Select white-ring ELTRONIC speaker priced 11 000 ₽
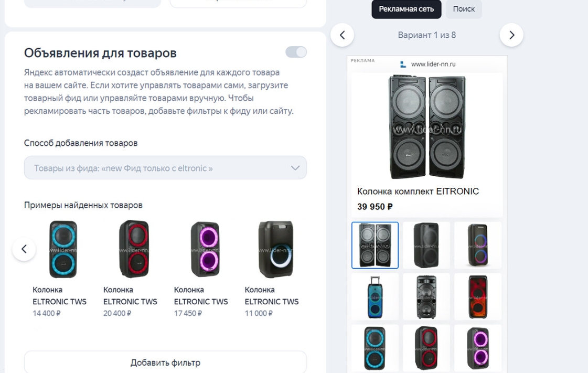 click(x=275, y=249)
